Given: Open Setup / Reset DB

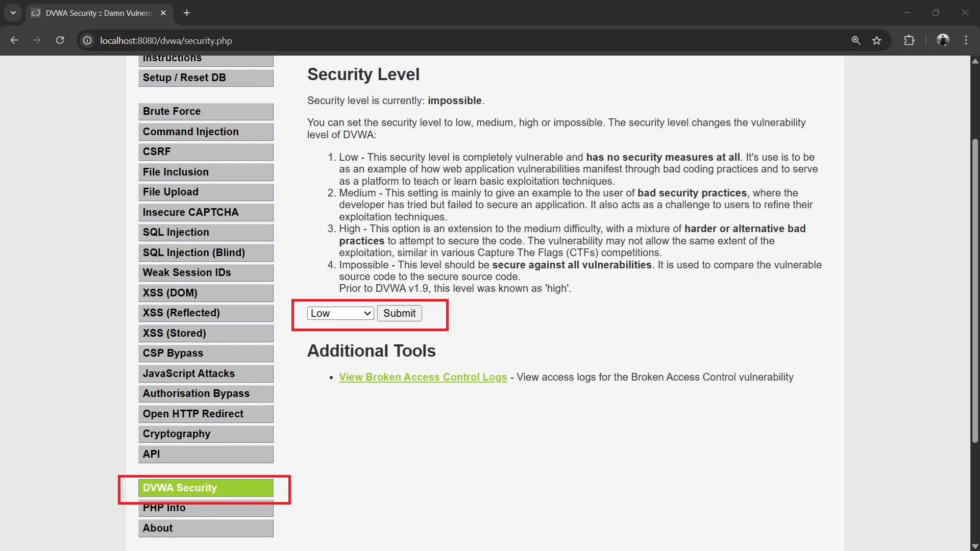Looking at the screenshot, I should click(206, 78).
